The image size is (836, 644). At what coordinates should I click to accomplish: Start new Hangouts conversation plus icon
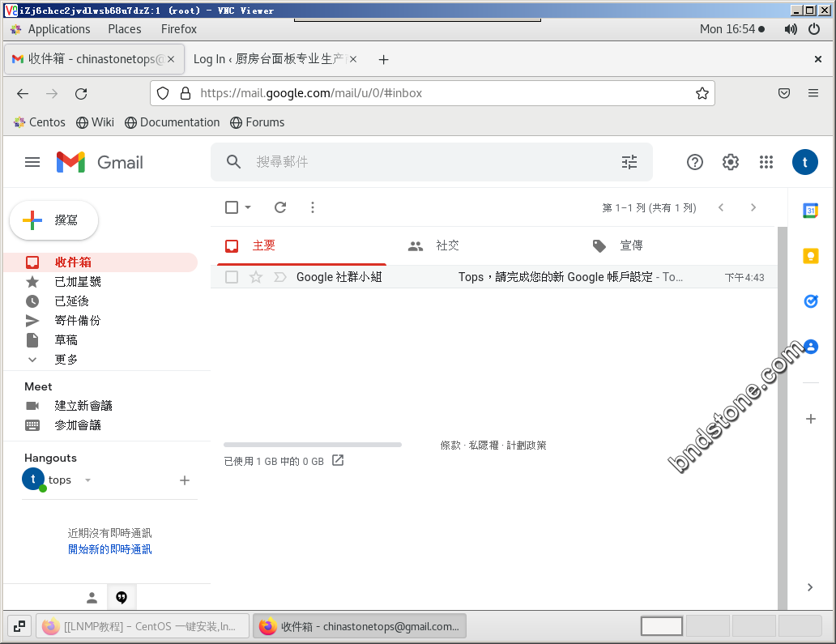(185, 480)
